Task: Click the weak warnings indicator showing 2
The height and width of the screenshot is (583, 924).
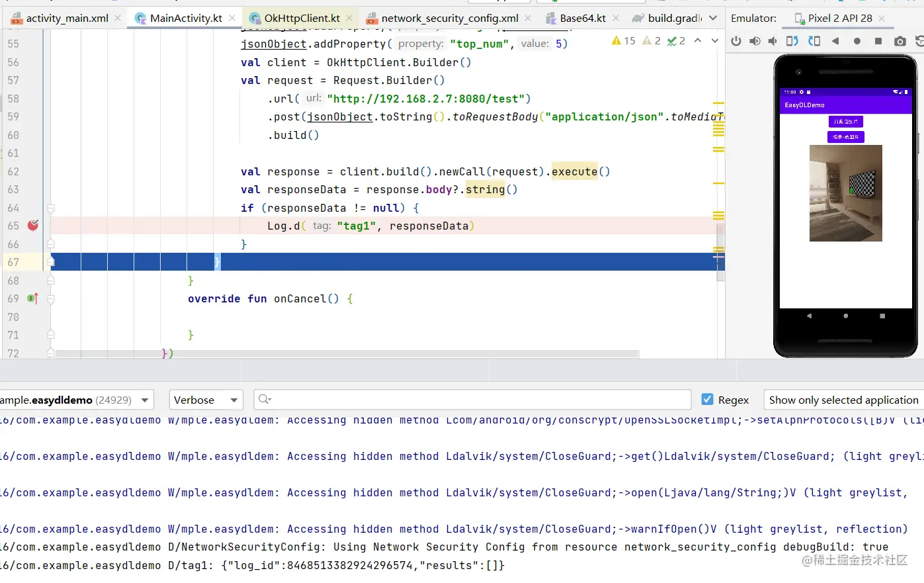Action: click(x=652, y=41)
